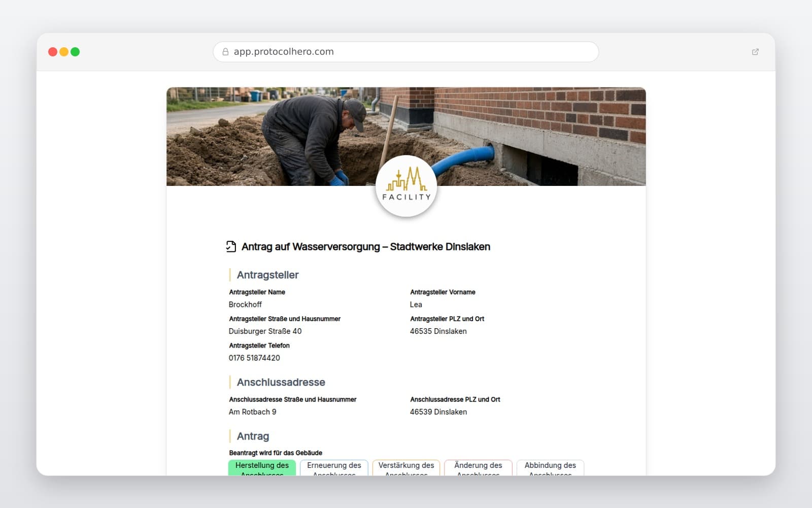Click the yellow minimize dot

tap(64, 52)
